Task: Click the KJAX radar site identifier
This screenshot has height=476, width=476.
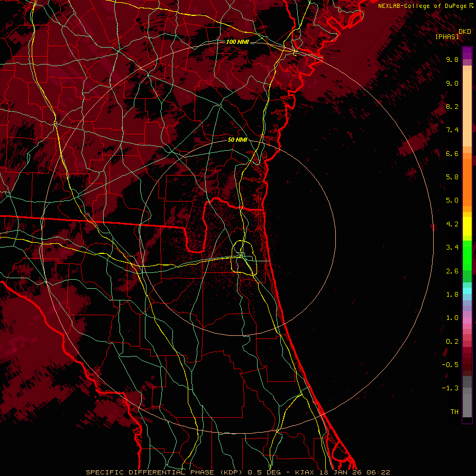Action: click(x=305, y=472)
